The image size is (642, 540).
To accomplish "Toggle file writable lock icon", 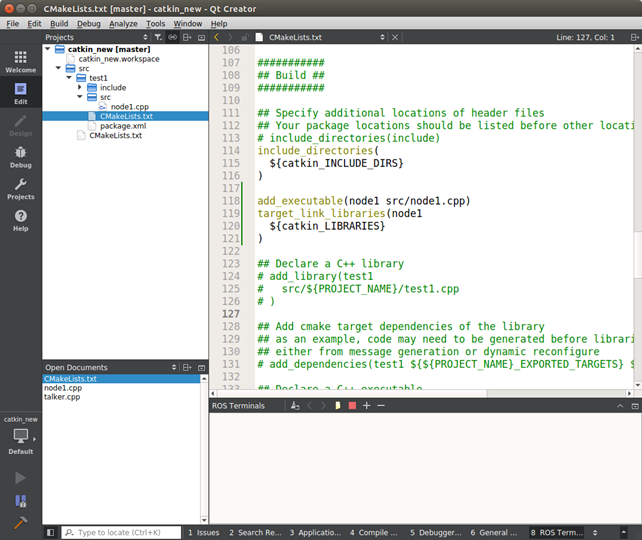I will 245,37.
